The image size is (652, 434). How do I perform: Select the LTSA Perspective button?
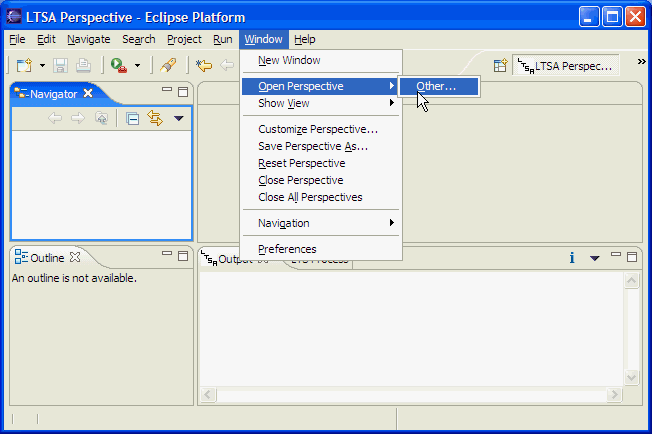(566, 66)
